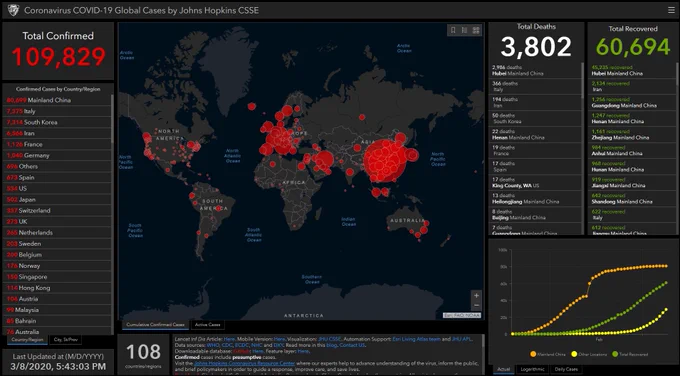Select the Malaysia row
680x376 pixels.
(x=57, y=310)
